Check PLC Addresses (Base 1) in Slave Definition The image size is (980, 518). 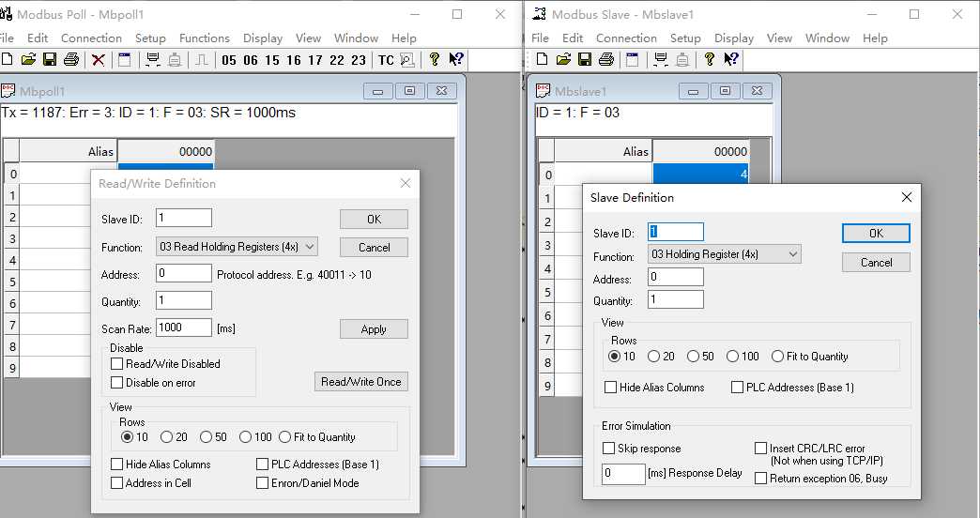[738, 388]
